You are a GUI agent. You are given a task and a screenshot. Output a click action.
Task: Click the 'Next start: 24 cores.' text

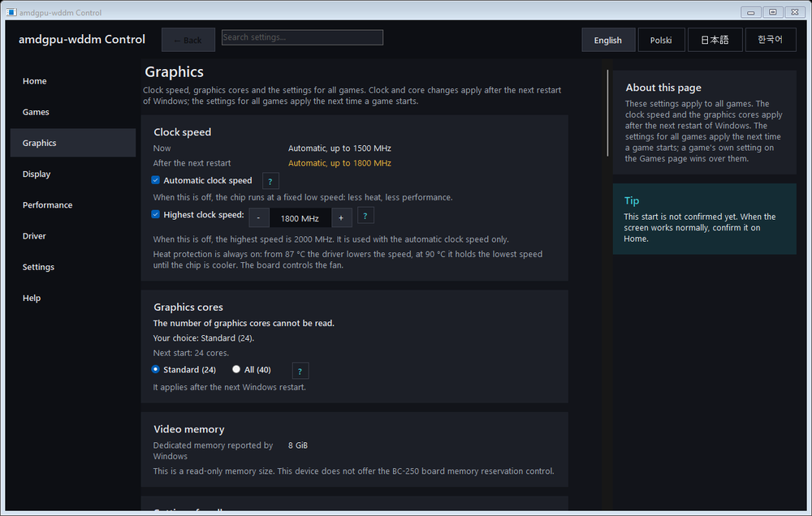(191, 353)
